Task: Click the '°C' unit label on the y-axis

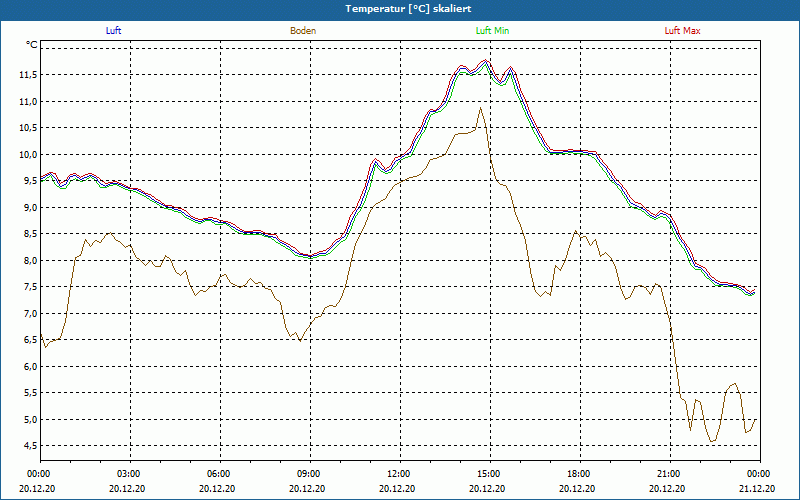Action: (32, 45)
